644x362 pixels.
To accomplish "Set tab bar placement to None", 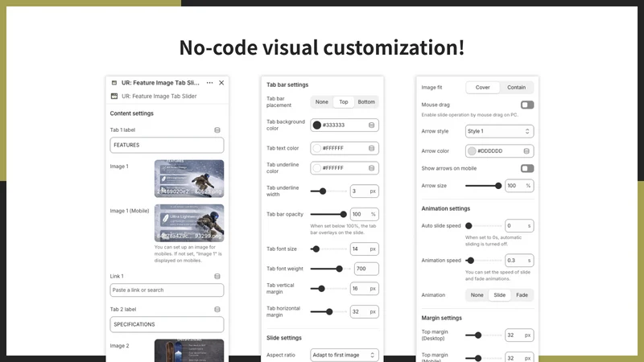I will pos(321,102).
